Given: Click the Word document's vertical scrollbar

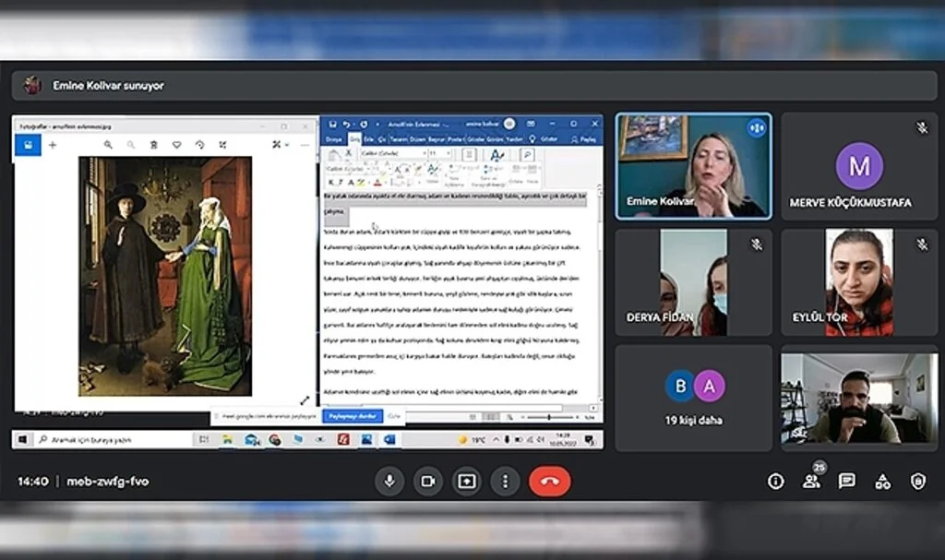Looking at the screenshot, I should 599,294.
